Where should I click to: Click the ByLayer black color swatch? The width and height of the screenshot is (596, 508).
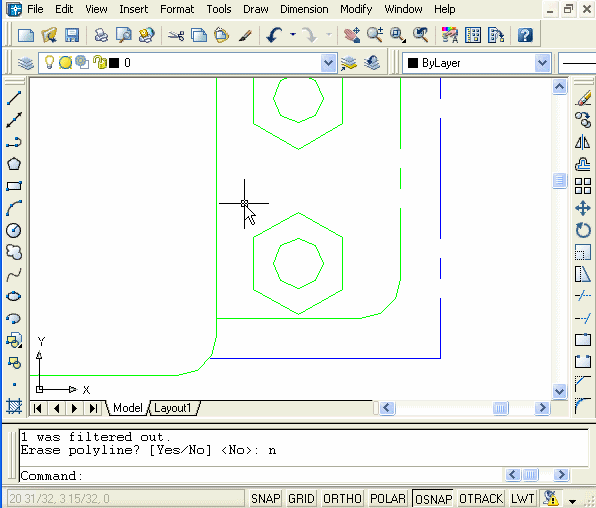(x=413, y=63)
